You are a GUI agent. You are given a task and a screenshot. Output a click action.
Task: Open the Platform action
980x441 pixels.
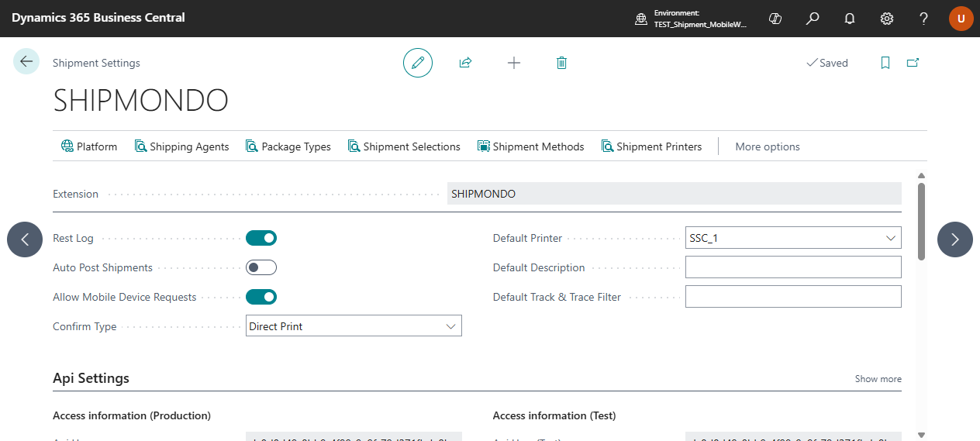click(x=89, y=146)
